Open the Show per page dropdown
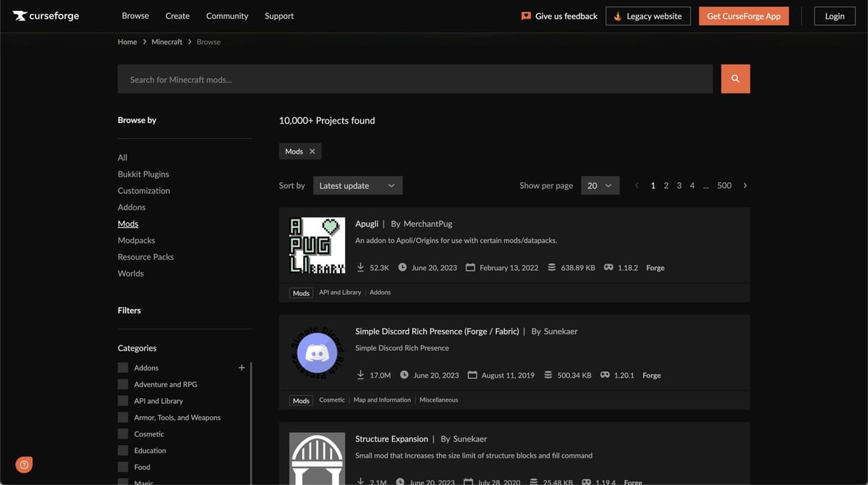868x485 pixels. pos(600,185)
